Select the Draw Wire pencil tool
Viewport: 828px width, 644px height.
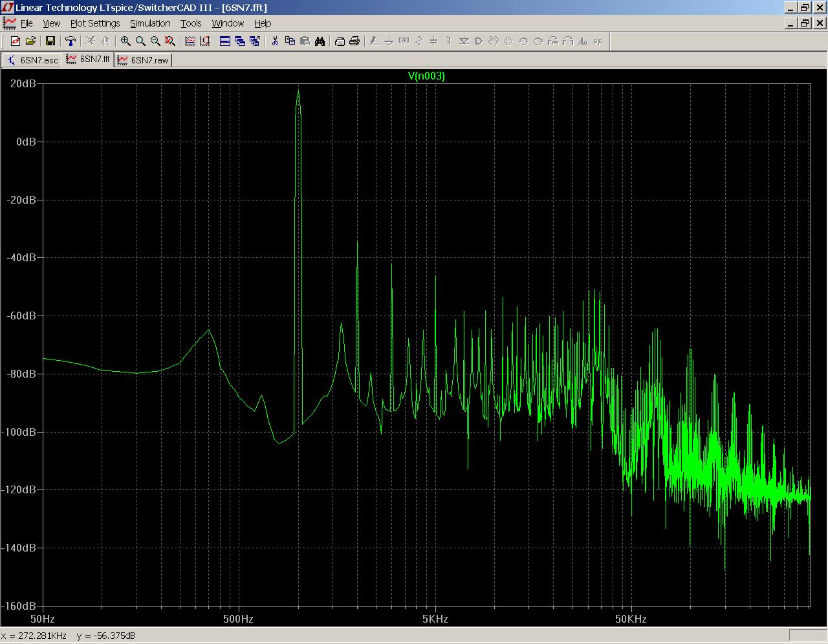[x=375, y=41]
